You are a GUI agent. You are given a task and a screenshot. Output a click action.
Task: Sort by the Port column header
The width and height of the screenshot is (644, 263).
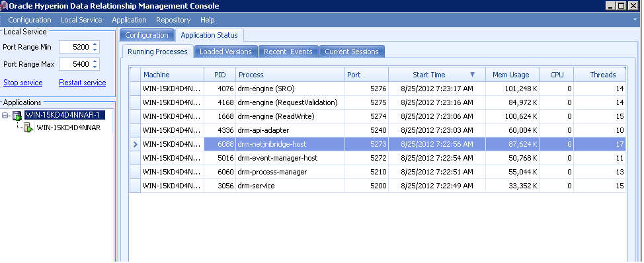click(366, 75)
